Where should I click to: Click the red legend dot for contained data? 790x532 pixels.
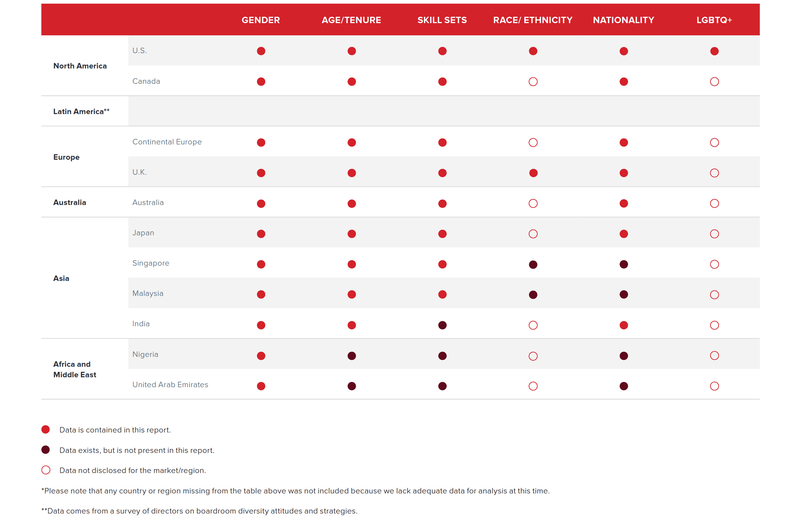pos(46,430)
